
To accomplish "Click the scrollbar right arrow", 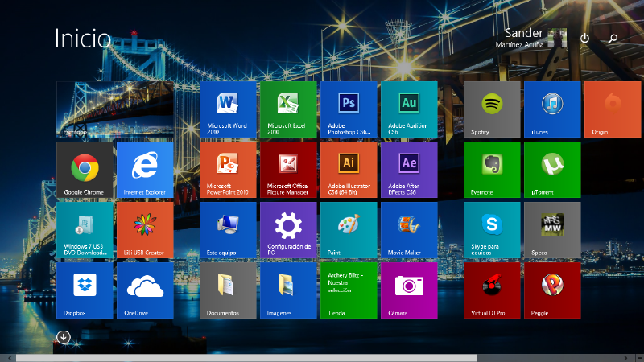I will pyautogui.click(x=625, y=358).
